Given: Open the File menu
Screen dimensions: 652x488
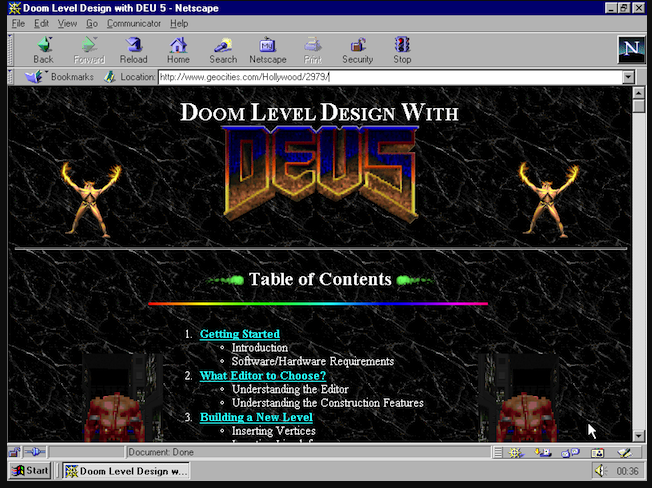Looking at the screenshot, I should point(18,24).
